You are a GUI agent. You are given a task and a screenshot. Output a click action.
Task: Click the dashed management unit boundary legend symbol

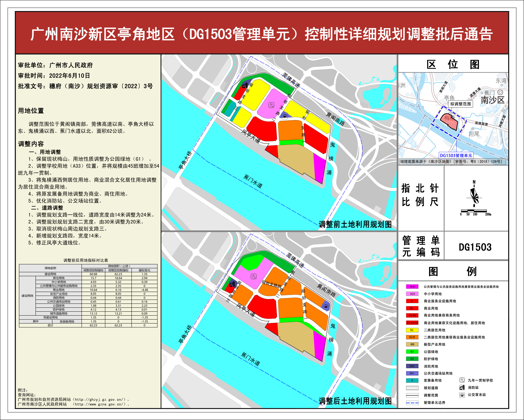pyautogui.click(x=412, y=403)
